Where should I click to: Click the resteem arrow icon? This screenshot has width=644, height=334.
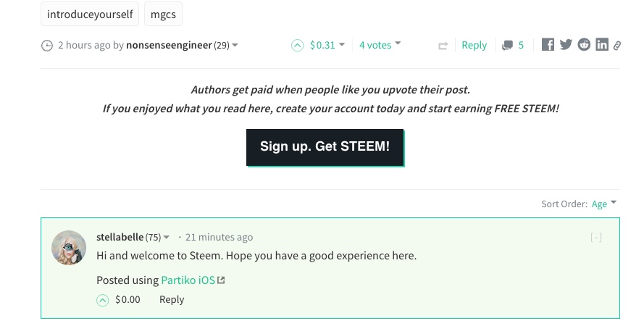point(443,46)
